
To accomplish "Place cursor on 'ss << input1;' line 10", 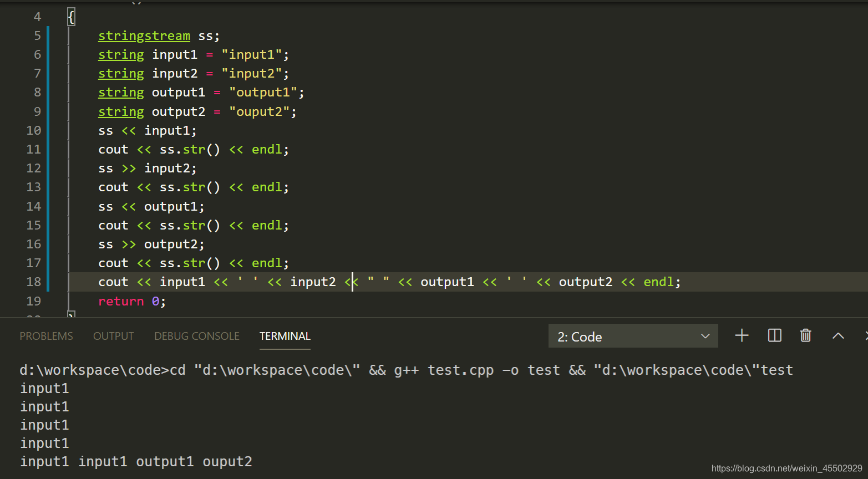I will pos(147,131).
